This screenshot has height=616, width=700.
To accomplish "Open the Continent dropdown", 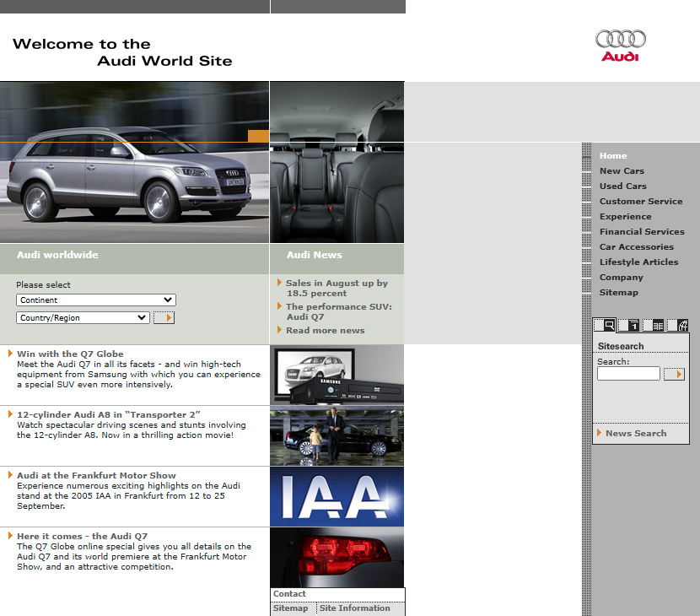I will pyautogui.click(x=96, y=300).
